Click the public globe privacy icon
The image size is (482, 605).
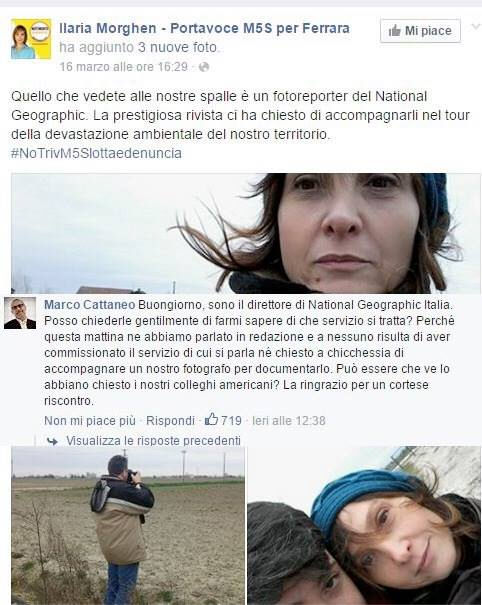204,67
